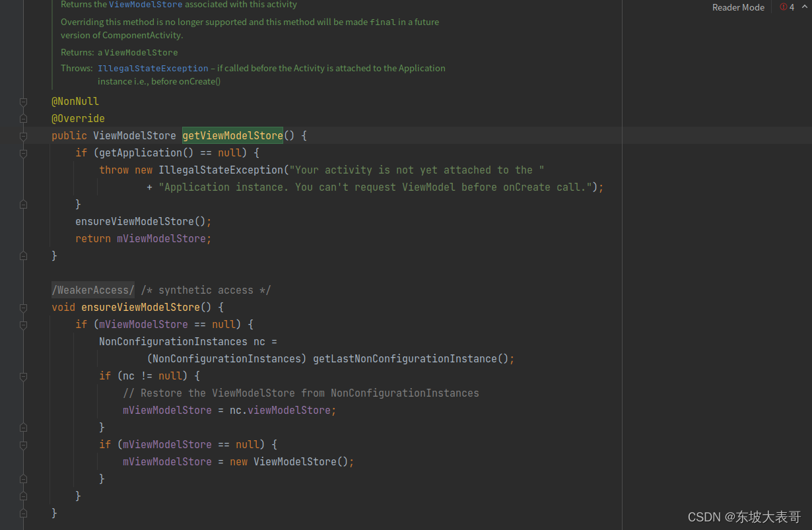Viewport: 812px width, 530px height.
Task: Click the new ViewModelStore() constructor call
Action: click(288, 461)
